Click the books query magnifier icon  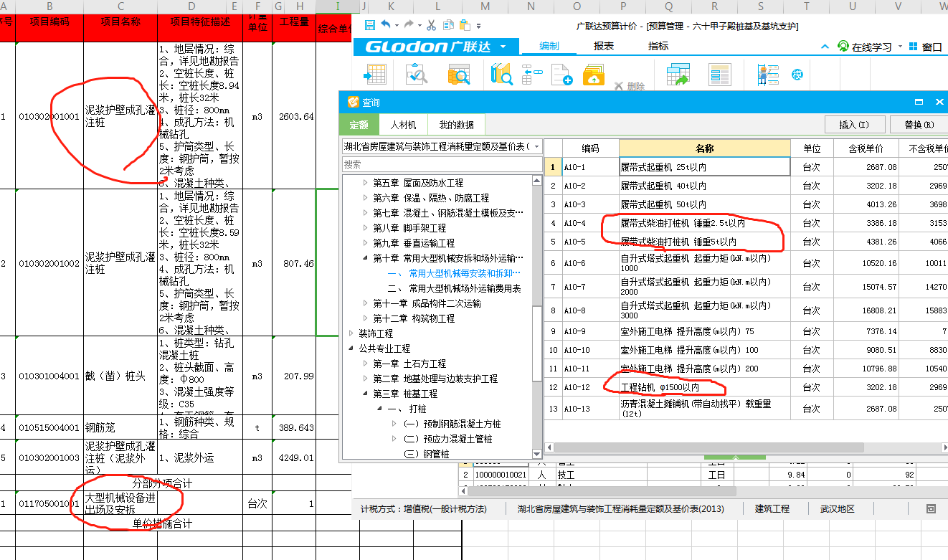pyautogui.click(x=501, y=74)
